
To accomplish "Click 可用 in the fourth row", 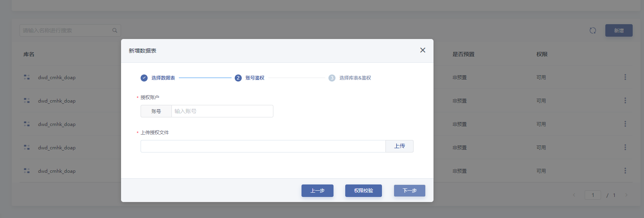I will [x=541, y=148].
